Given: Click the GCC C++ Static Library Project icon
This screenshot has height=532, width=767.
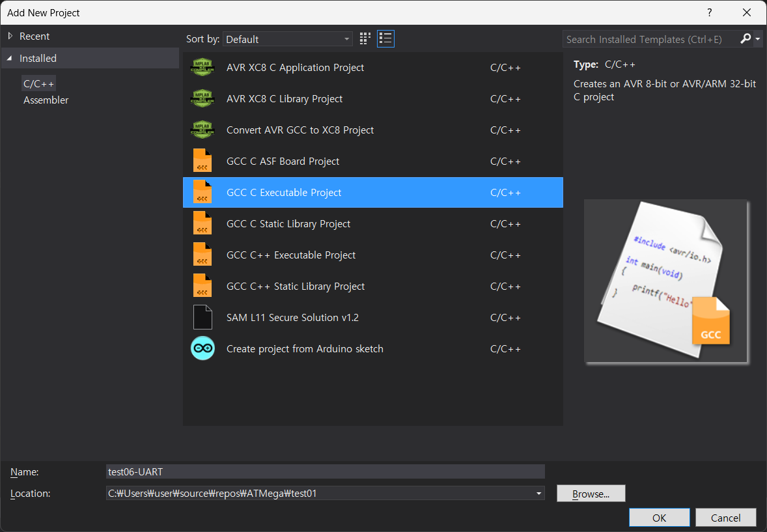Looking at the screenshot, I should [x=202, y=287].
